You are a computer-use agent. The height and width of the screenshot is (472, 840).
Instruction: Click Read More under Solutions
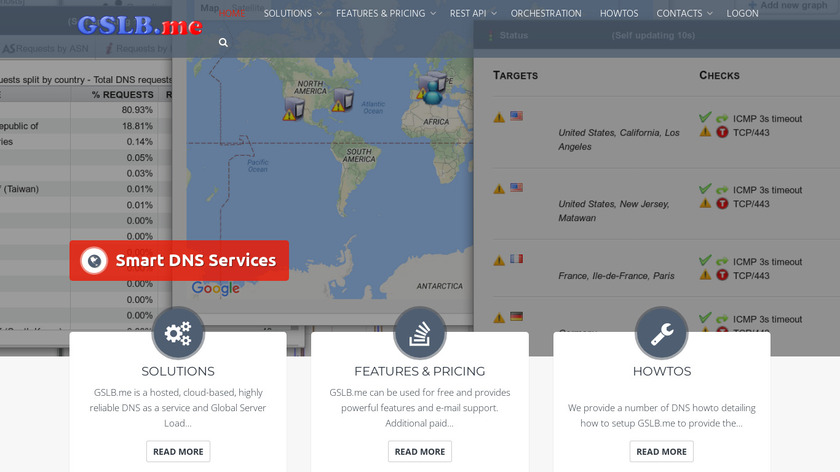pyautogui.click(x=178, y=452)
